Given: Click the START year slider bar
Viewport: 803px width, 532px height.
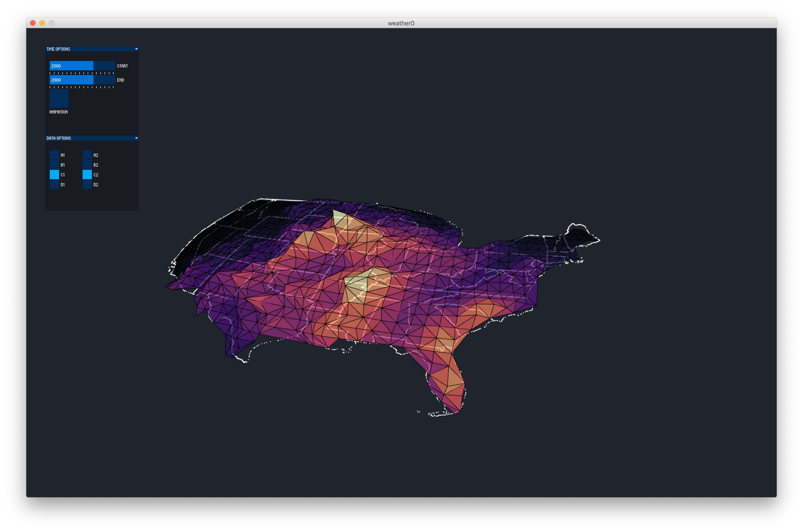Looking at the screenshot, I should (x=82, y=66).
